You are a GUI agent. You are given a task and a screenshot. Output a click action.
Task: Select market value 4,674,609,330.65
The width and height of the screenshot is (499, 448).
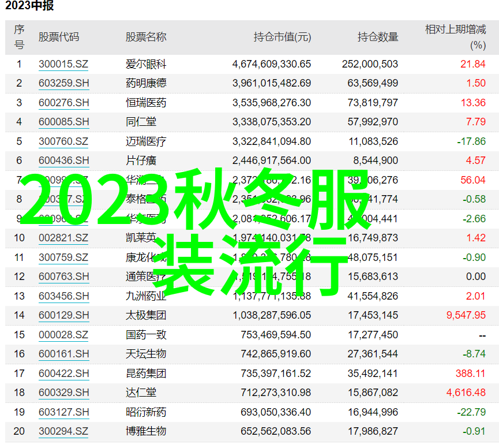tap(272, 64)
